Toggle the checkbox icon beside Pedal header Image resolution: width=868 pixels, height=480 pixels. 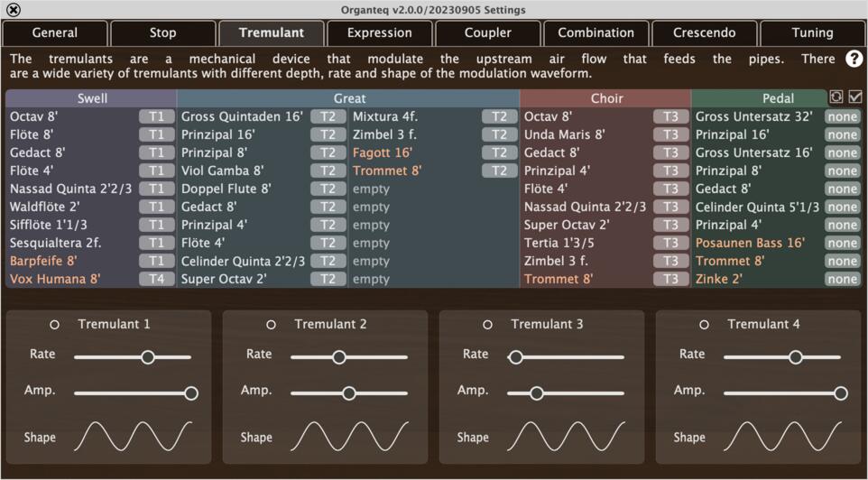click(x=854, y=97)
